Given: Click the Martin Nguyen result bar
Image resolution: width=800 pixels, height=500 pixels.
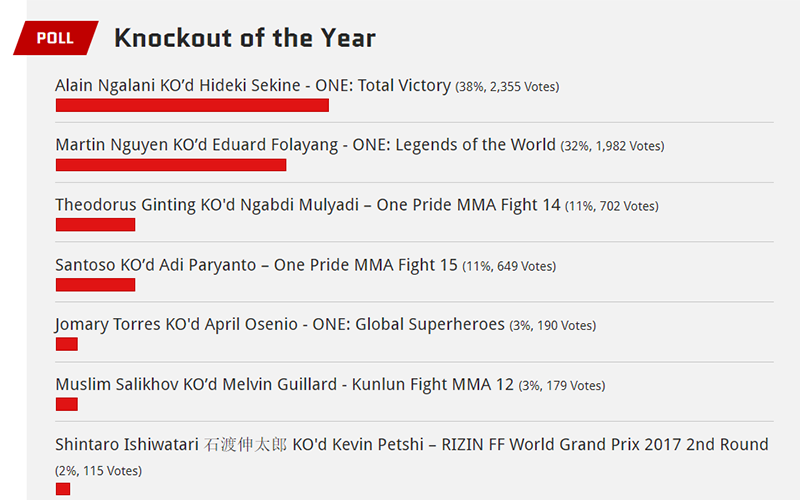Looking at the screenshot, I should coord(171,165).
